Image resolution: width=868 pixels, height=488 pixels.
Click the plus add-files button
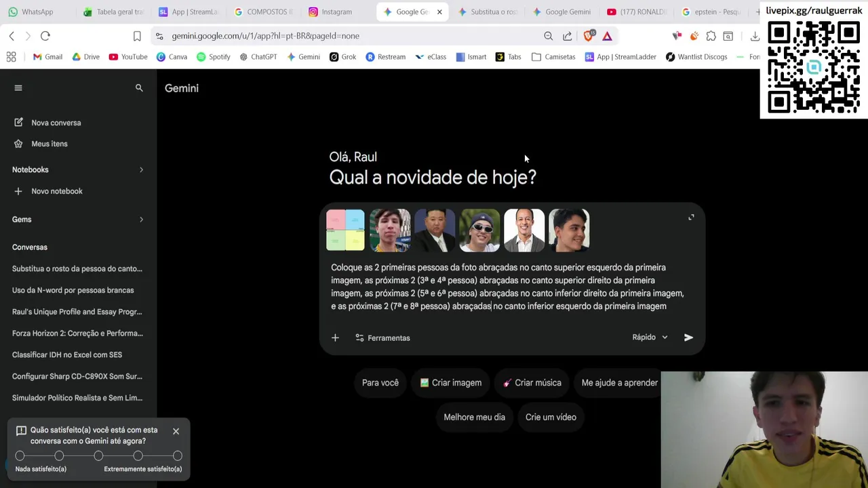335,338
